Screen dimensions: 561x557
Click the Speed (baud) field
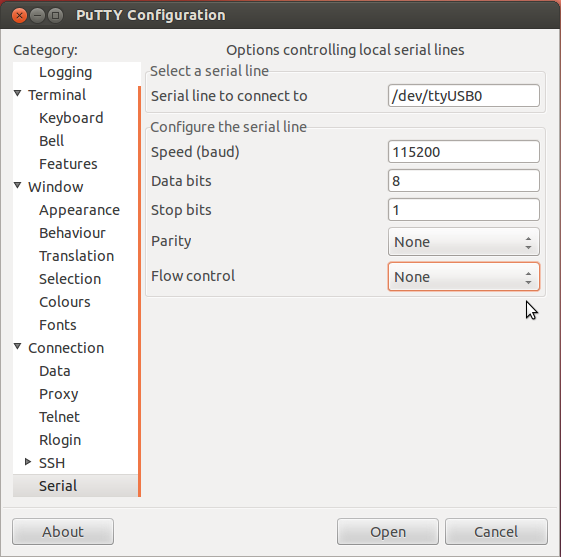pos(464,151)
